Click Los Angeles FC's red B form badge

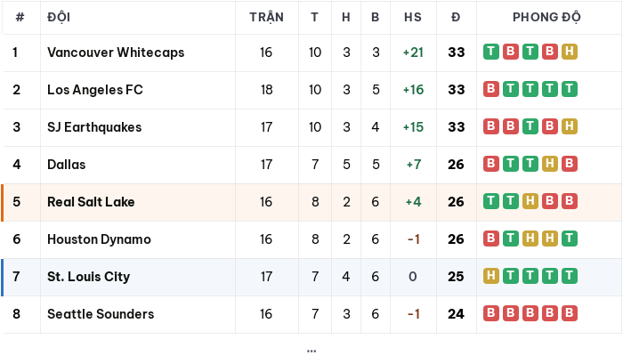coord(491,89)
